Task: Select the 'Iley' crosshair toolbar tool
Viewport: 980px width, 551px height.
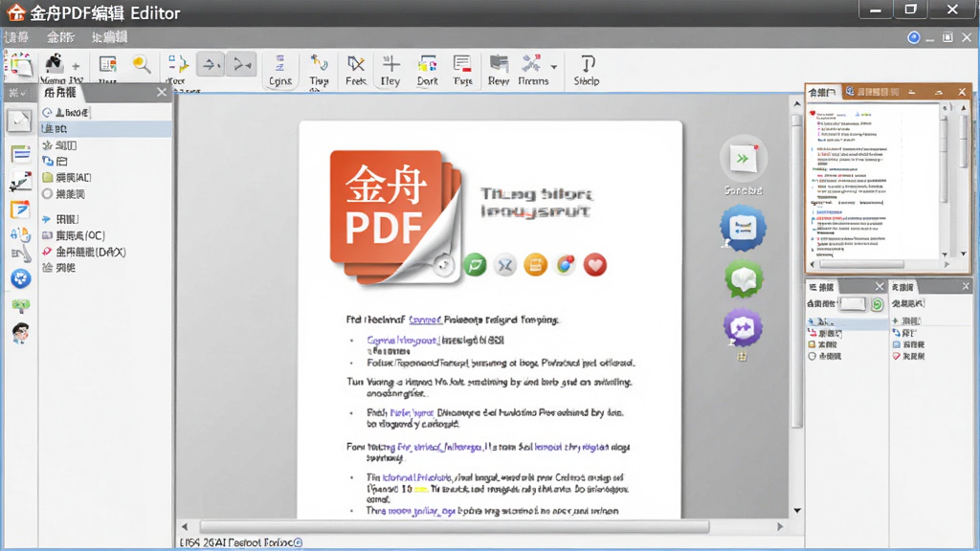Action: point(390,70)
